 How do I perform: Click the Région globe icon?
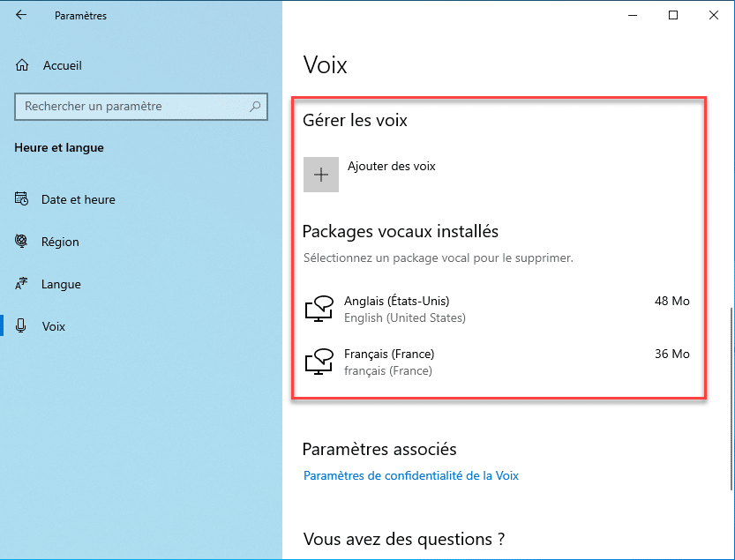[x=22, y=242]
